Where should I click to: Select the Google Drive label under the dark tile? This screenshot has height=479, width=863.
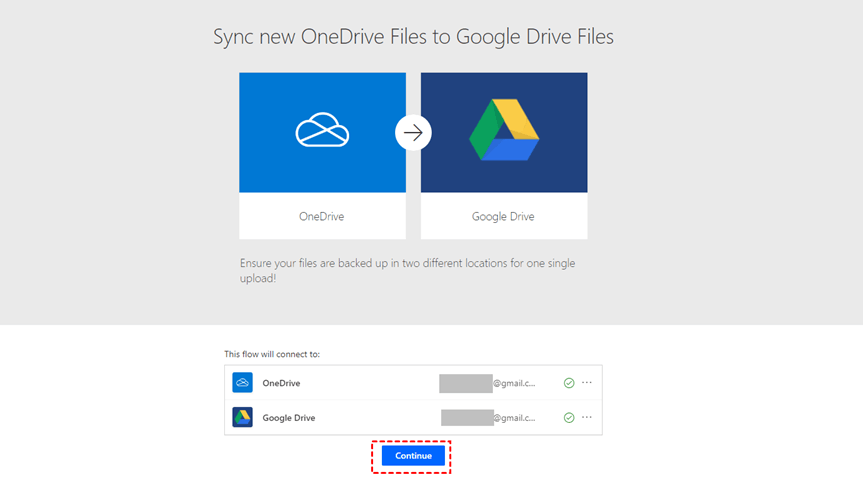click(503, 216)
